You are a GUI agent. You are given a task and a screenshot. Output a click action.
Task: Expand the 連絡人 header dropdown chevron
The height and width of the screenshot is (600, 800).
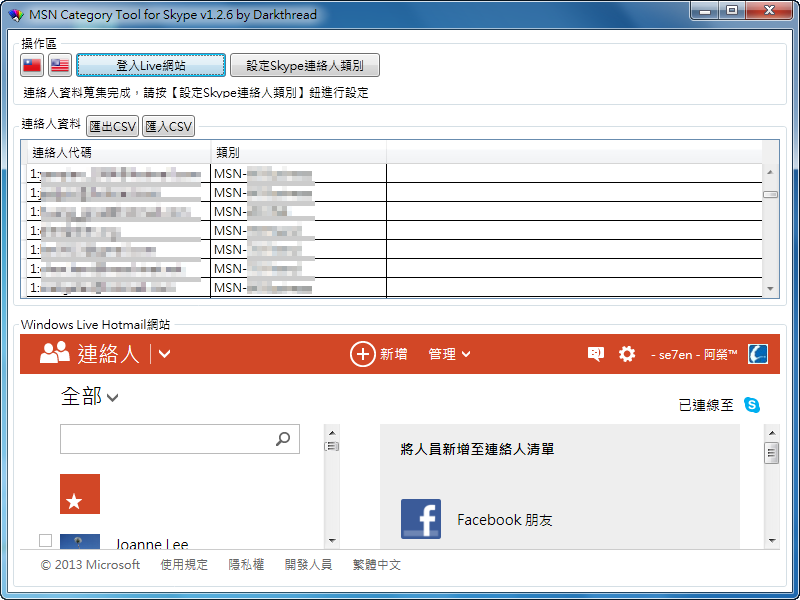[x=164, y=354]
